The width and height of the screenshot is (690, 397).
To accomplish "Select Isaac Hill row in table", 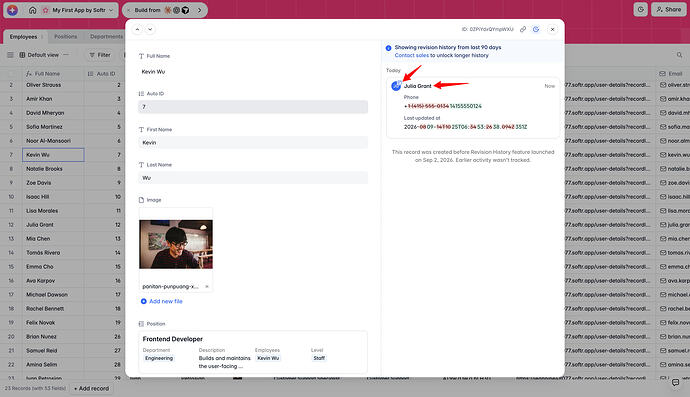I will tap(37, 197).
